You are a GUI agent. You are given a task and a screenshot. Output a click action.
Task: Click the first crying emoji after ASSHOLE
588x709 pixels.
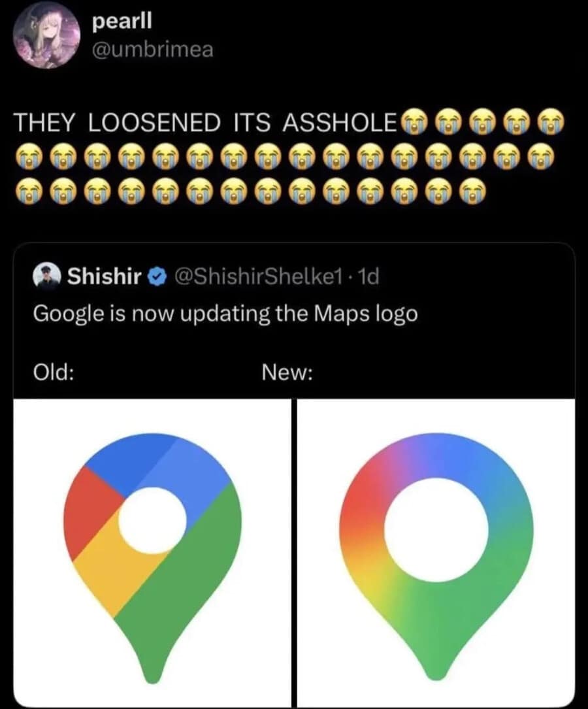(412, 122)
